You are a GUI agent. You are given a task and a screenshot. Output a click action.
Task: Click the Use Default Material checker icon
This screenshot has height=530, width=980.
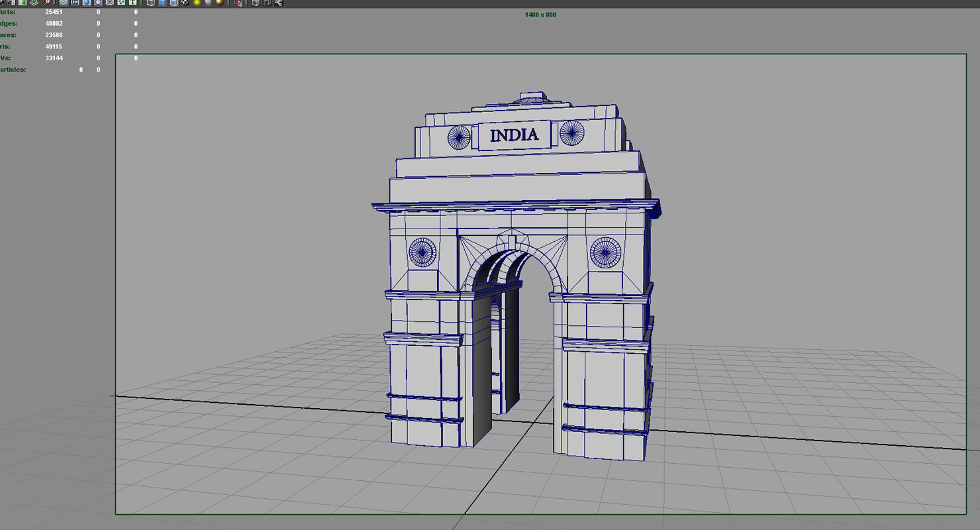pyautogui.click(x=185, y=3)
